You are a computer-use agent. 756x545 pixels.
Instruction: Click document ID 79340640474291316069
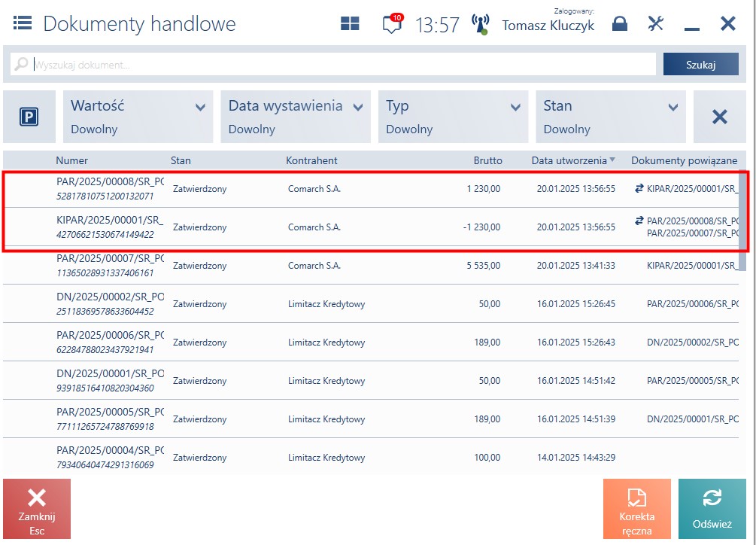[105, 465]
